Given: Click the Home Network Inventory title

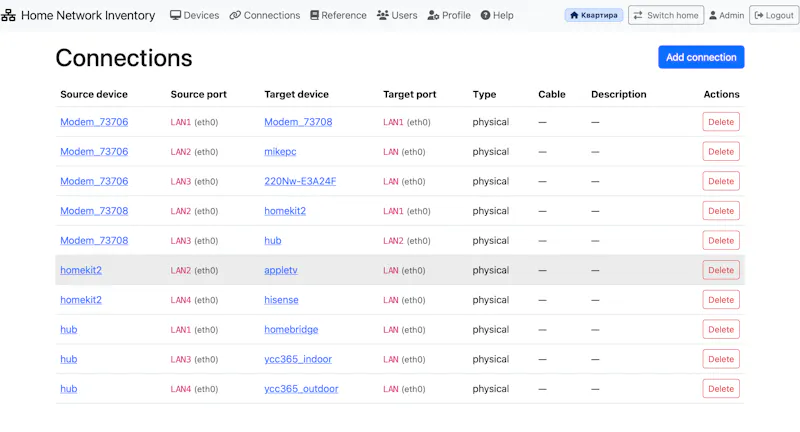Looking at the screenshot, I should point(88,15).
